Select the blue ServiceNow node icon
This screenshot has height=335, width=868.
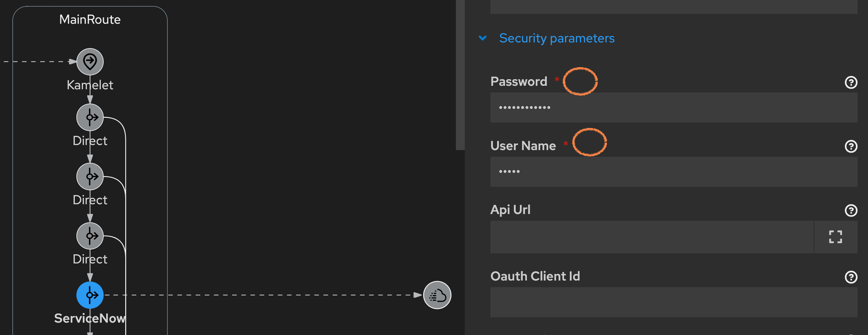coord(90,295)
